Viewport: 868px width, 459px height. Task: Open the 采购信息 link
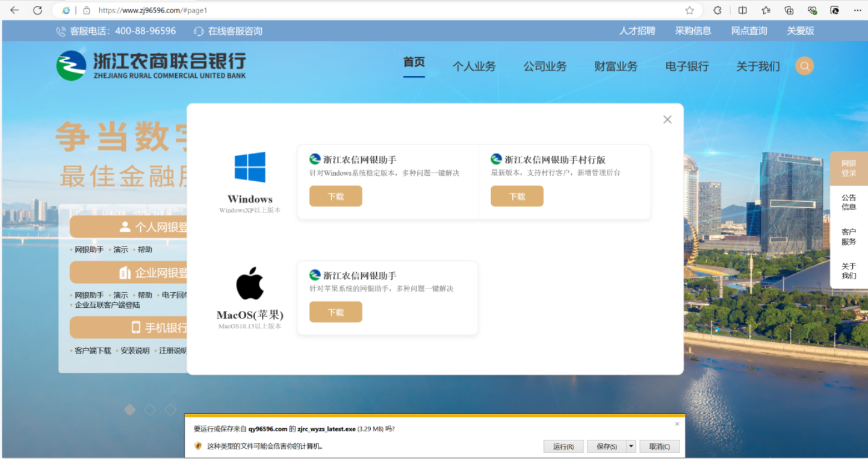(x=693, y=31)
